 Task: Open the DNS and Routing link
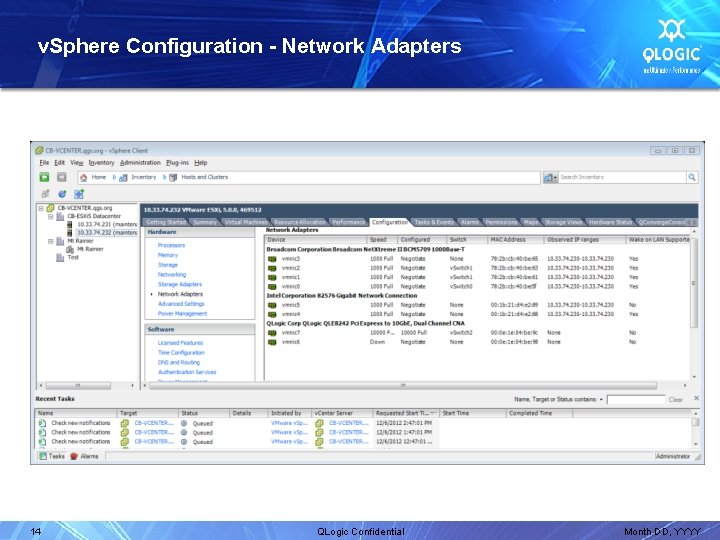point(179,362)
